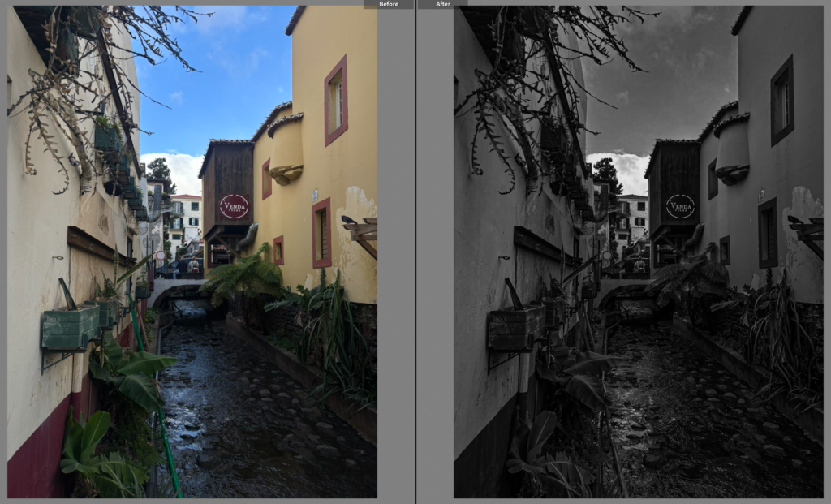Image resolution: width=831 pixels, height=504 pixels.
Task: Click the Venda sign in the Before photo
Action: (234, 206)
